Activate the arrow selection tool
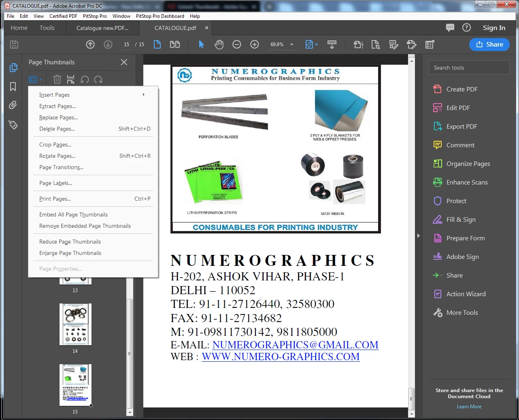 [x=201, y=45]
